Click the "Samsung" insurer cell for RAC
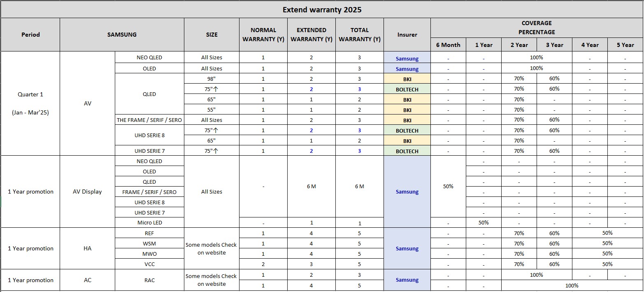Image resolution: width=644 pixels, height=292 pixels. click(407, 280)
